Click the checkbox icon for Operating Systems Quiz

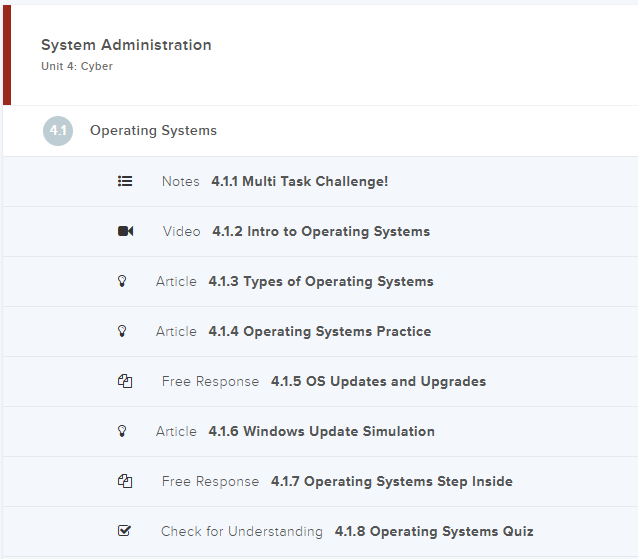click(125, 531)
